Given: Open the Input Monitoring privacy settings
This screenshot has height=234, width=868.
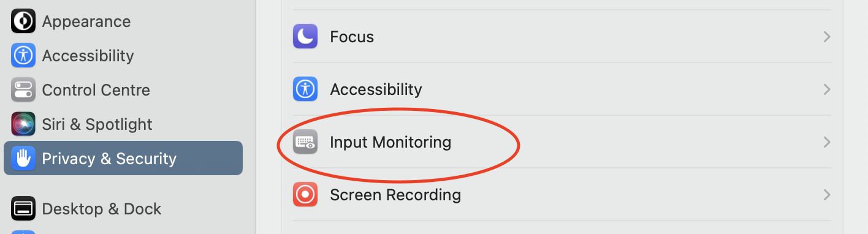Looking at the screenshot, I should point(562,142).
